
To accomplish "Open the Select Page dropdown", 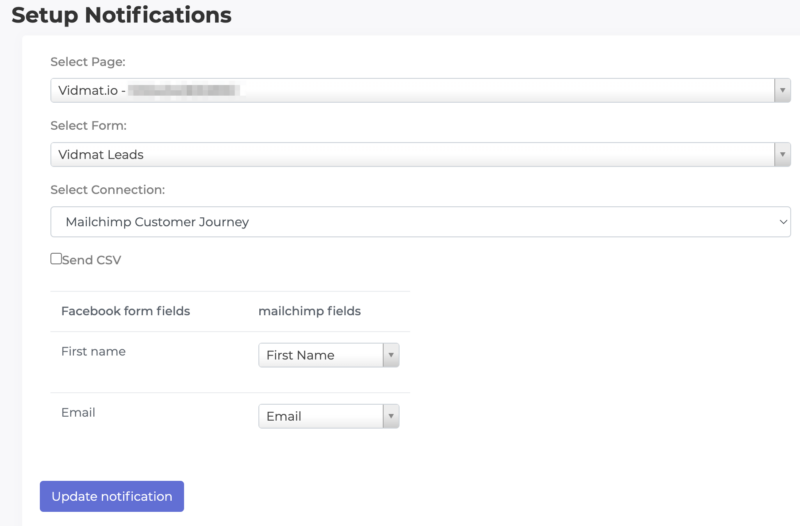I will [x=420, y=90].
